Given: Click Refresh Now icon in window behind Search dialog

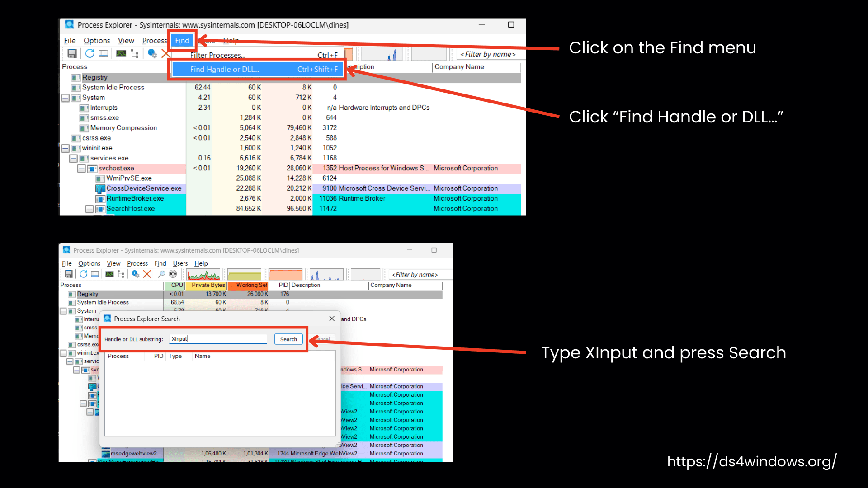Looking at the screenshot, I should [83, 274].
